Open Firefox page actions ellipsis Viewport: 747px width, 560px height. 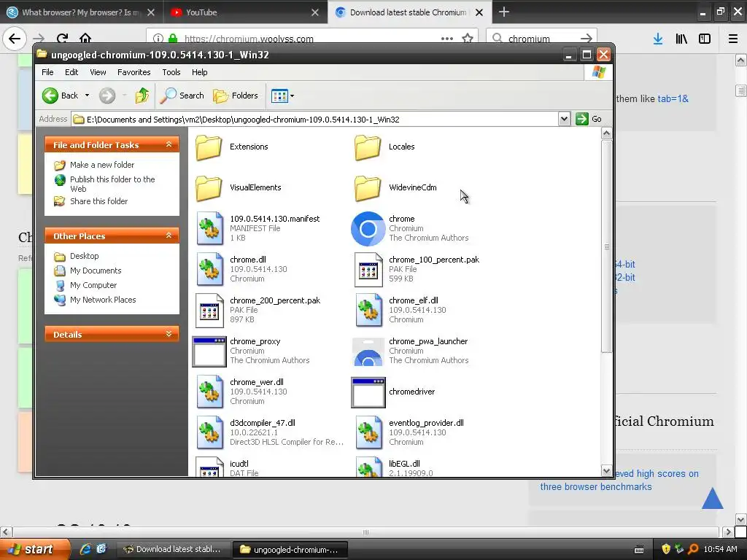click(x=447, y=39)
